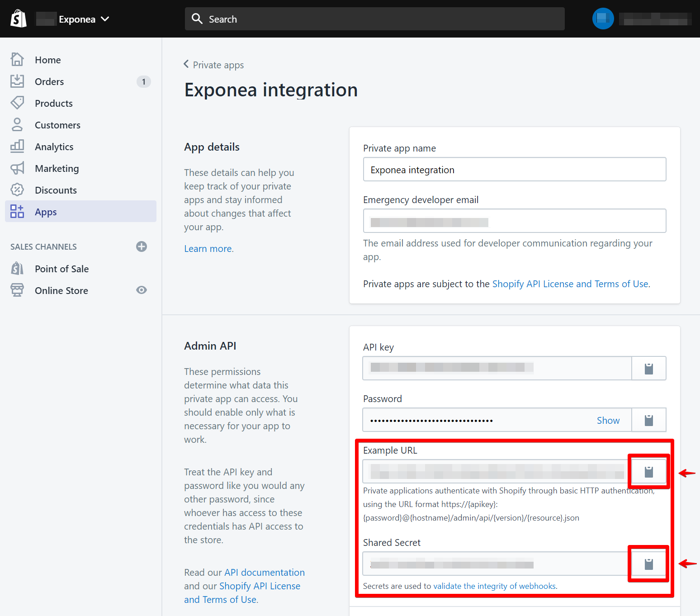View online store via eye icon

pyautogui.click(x=142, y=290)
